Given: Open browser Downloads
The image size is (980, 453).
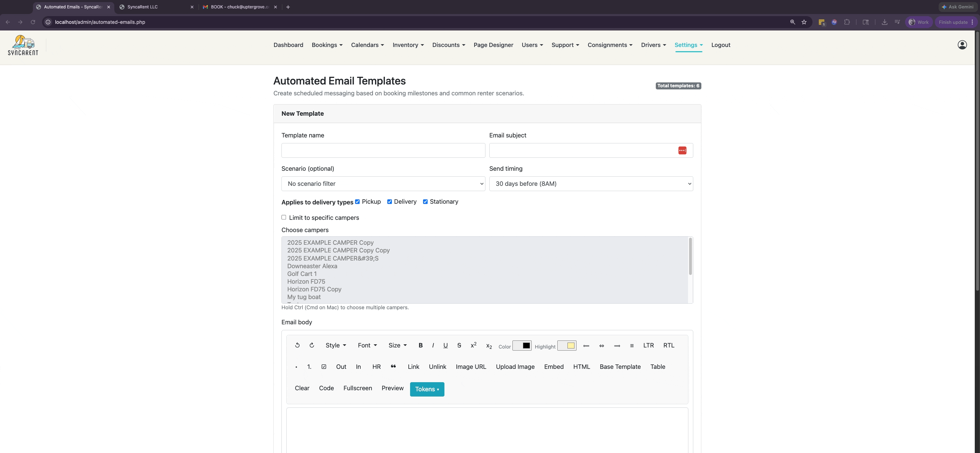Looking at the screenshot, I should coord(885,22).
